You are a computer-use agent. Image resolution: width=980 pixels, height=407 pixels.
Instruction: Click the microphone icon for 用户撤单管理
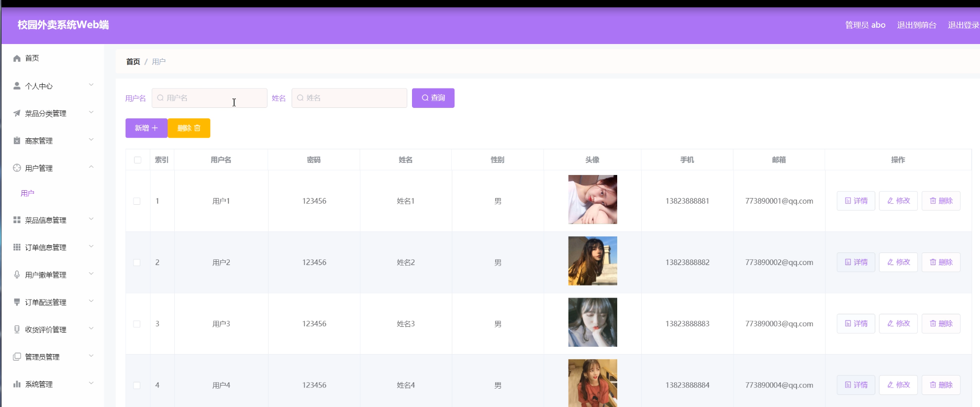point(17,274)
